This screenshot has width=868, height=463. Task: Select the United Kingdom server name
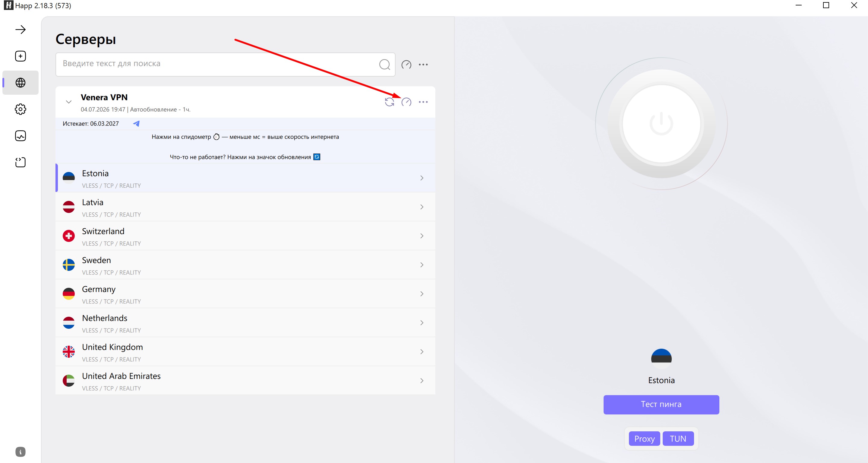click(x=112, y=347)
